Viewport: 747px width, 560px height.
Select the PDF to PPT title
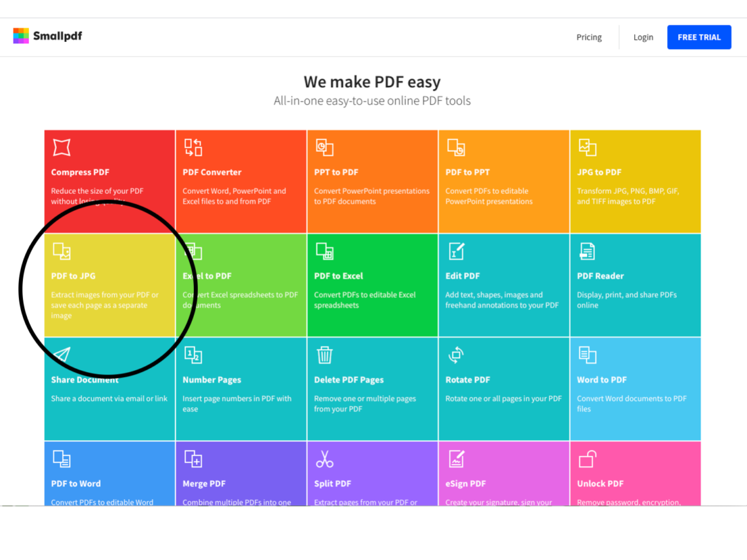[467, 172]
